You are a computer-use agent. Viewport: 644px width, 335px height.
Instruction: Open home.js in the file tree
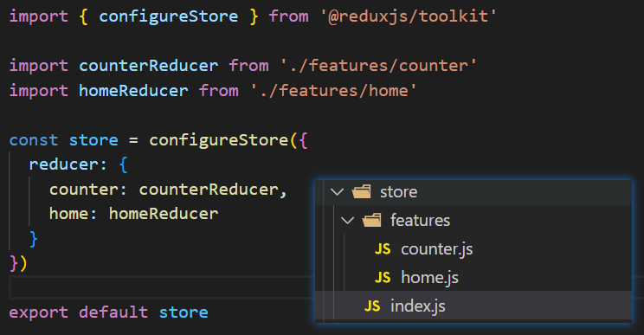429,278
